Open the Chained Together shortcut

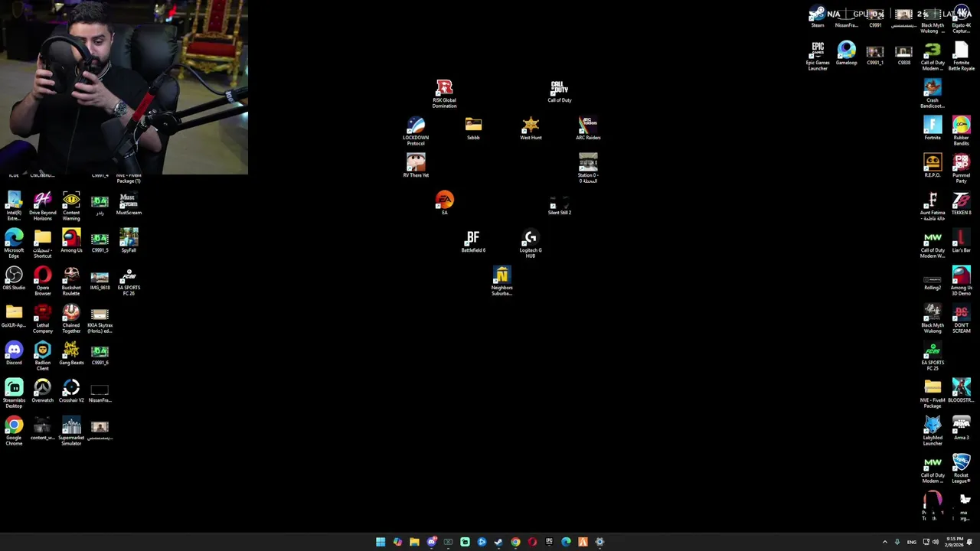(x=71, y=319)
